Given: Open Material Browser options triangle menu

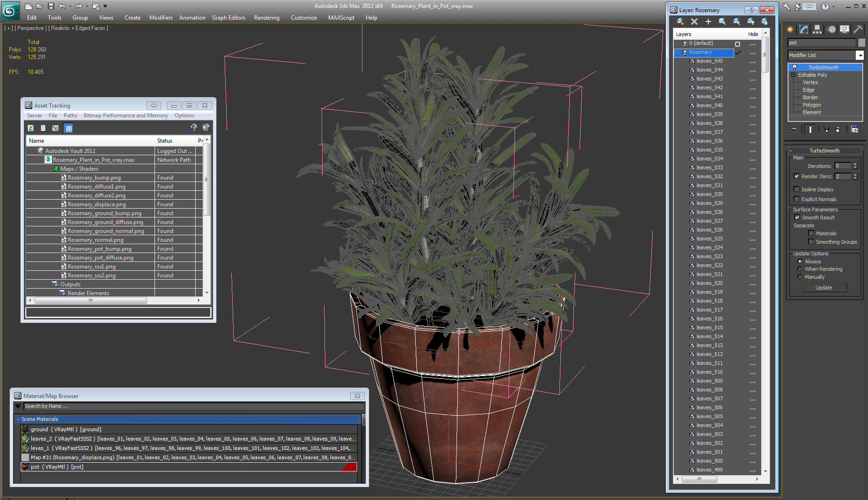Looking at the screenshot, I should click(x=18, y=406).
